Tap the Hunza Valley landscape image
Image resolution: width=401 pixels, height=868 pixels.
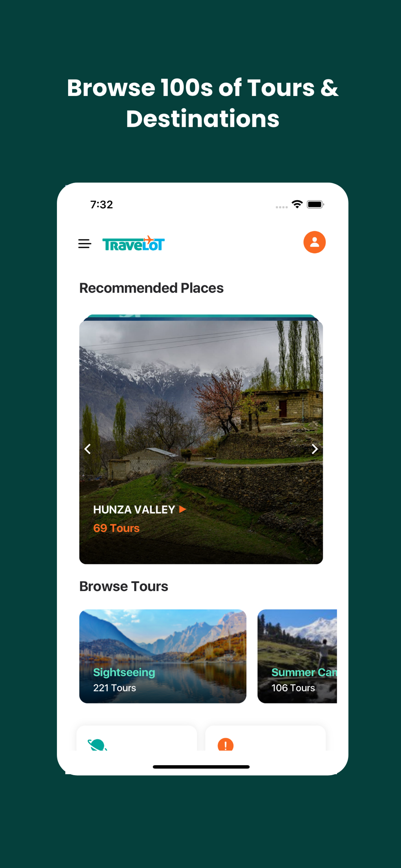(201, 439)
